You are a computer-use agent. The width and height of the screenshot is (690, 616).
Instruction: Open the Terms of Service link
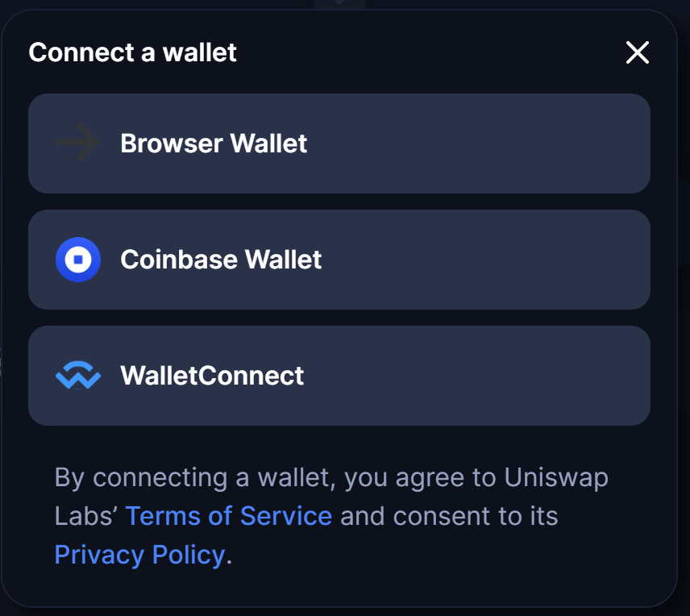click(228, 515)
